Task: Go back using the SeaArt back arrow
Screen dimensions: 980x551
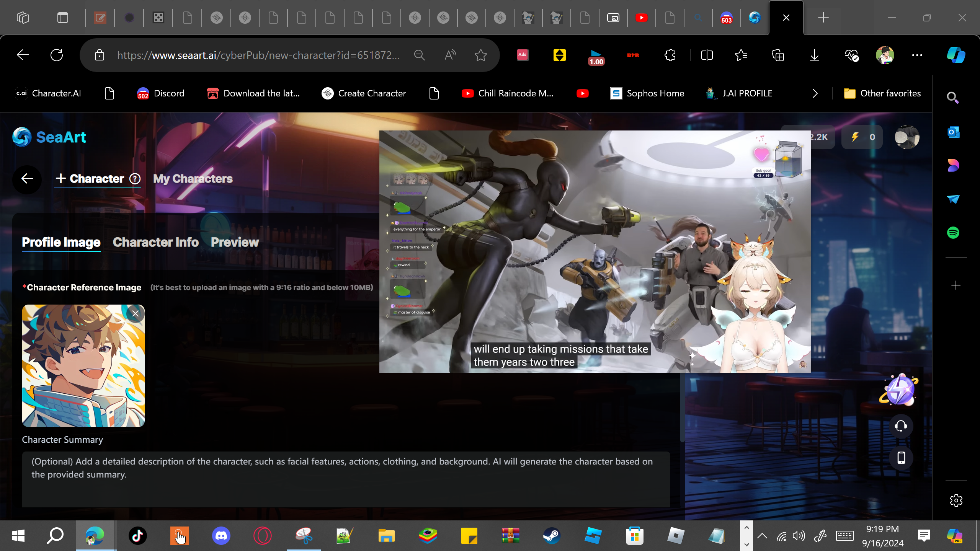Action: pos(27,179)
